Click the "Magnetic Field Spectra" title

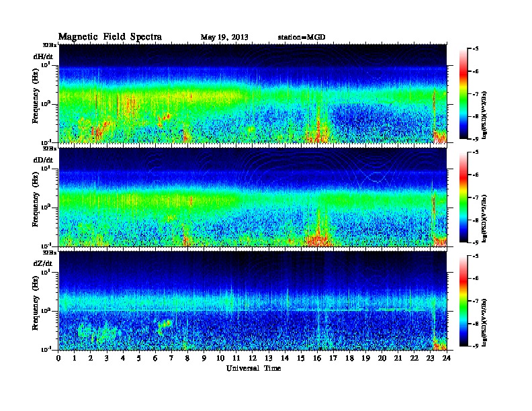pos(110,37)
